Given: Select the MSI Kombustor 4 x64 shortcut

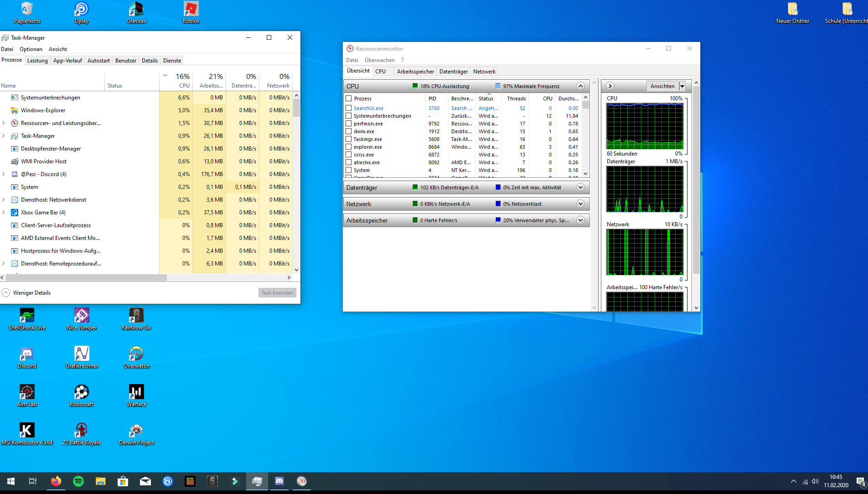Looking at the screenshot, I should click(27, 434).
